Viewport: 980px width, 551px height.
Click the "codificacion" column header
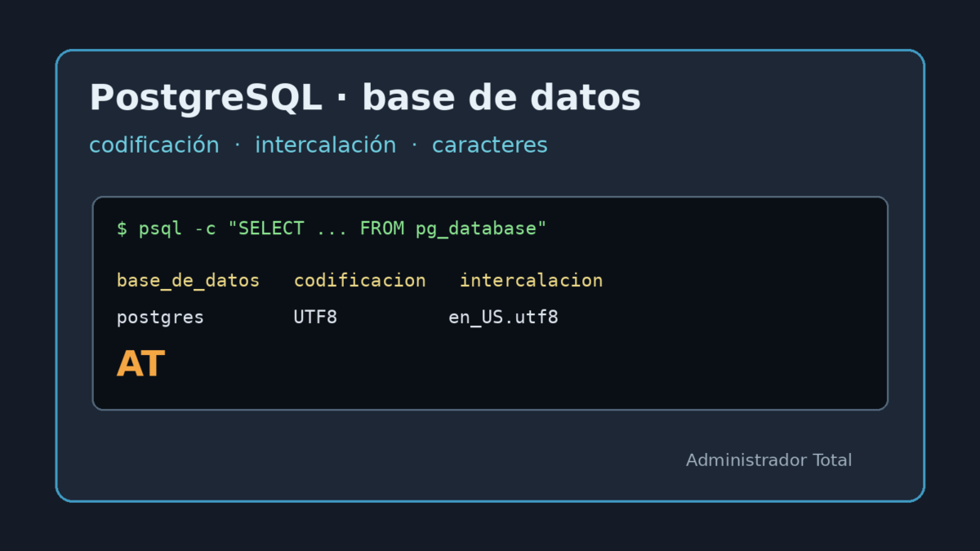tap(359, 281)
